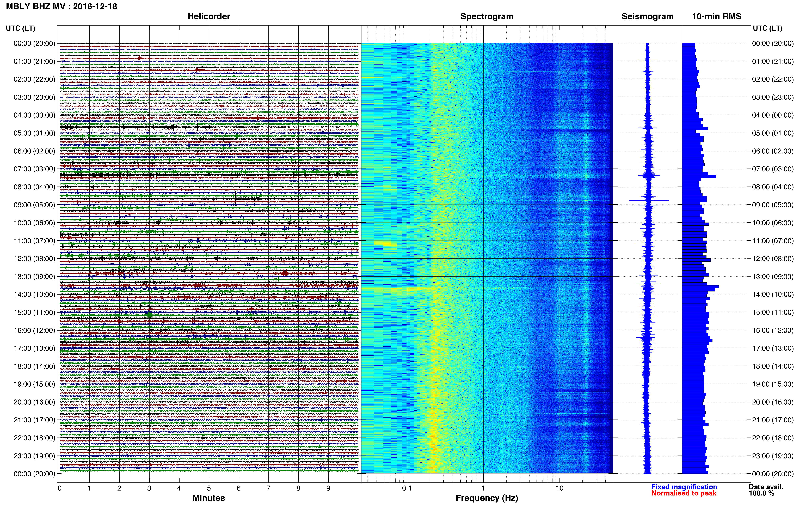
Task: Click minute tick '9' on helicorder axis
Action: [328, 488]
